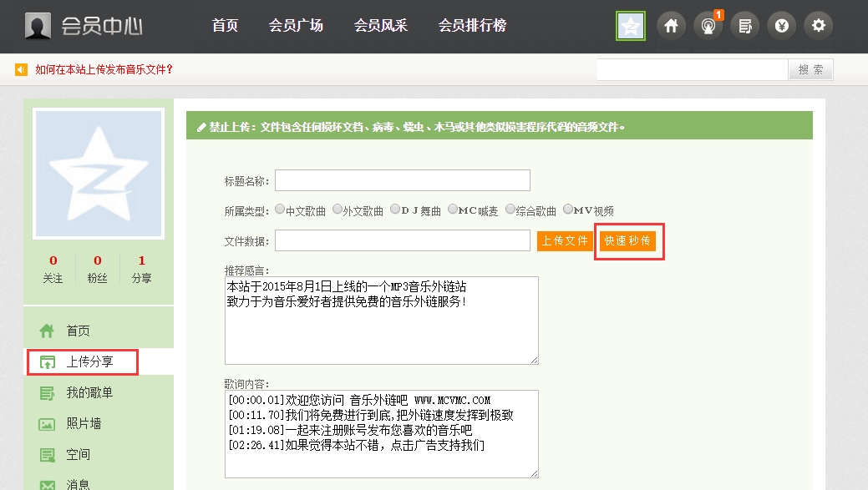Image resolution: width=868 pixels, height=490 pixels.
Task: Open the 会员广场 menu item
Action: click(296, 26)
